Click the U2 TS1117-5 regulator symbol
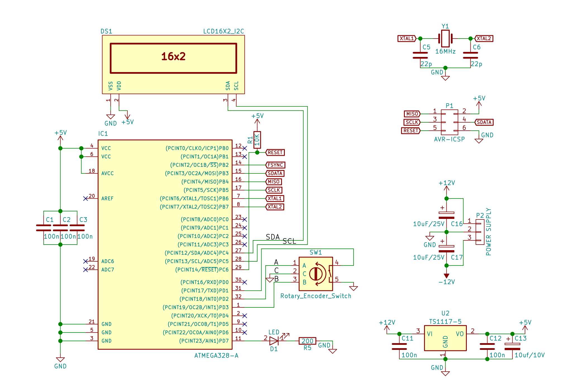This screenshot has width=564, height=392. click(445, 338)
